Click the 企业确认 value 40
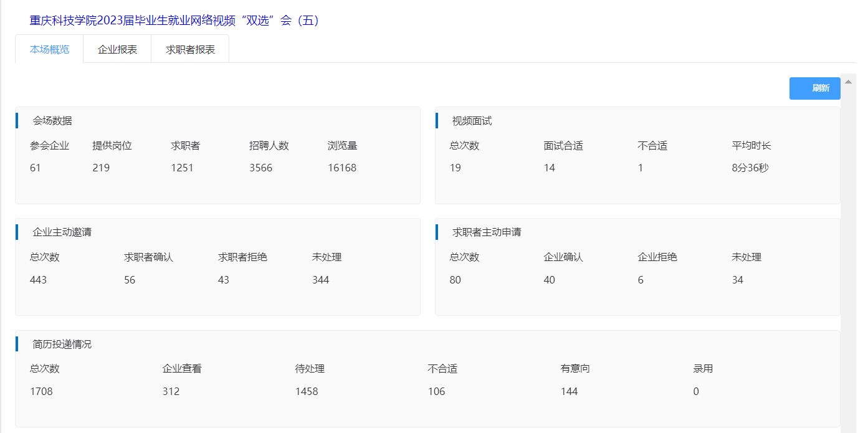This screenshot has height=433, width=868. (549, 280)
